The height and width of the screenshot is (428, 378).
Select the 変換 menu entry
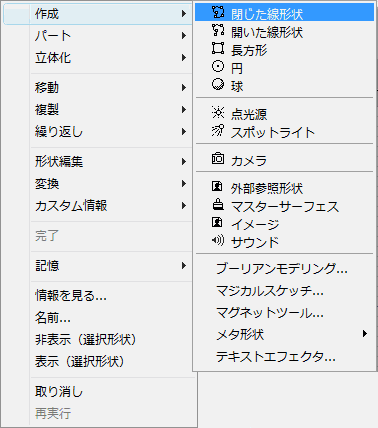[x=111, y=184]
